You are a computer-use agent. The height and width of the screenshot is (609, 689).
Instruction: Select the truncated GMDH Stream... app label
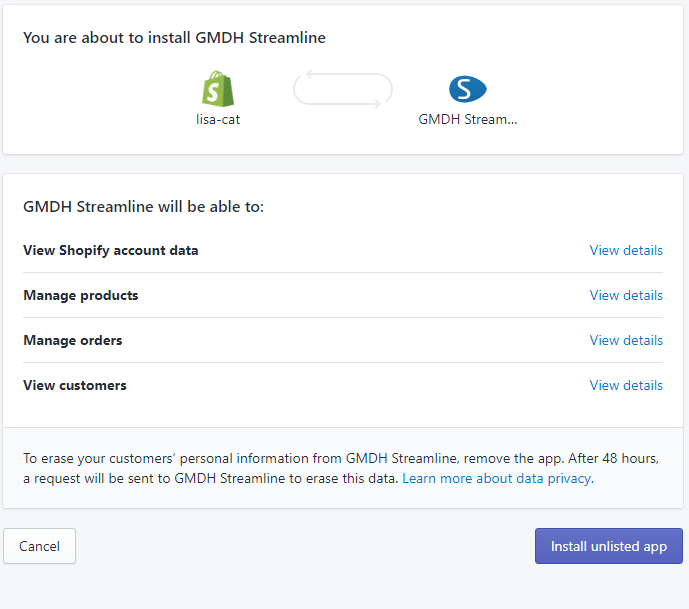(467, 119)
